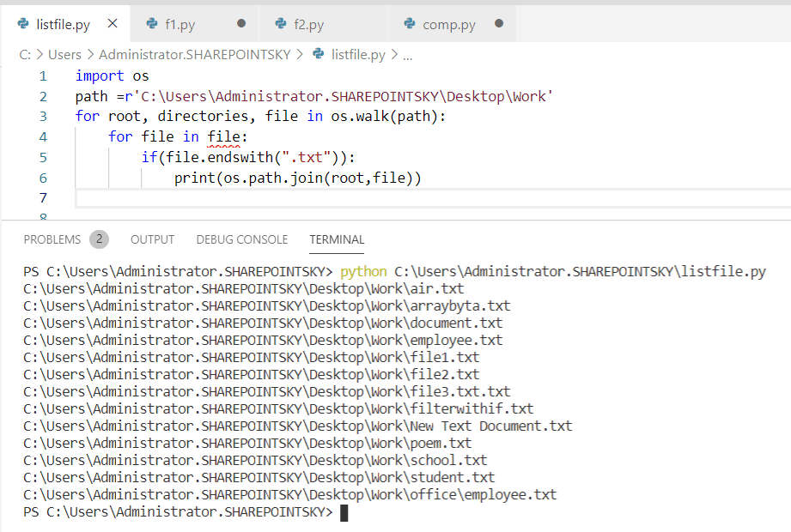Click the unsaved changes dot on comp.py
This screenshot has width=791, height=532.
498,24
